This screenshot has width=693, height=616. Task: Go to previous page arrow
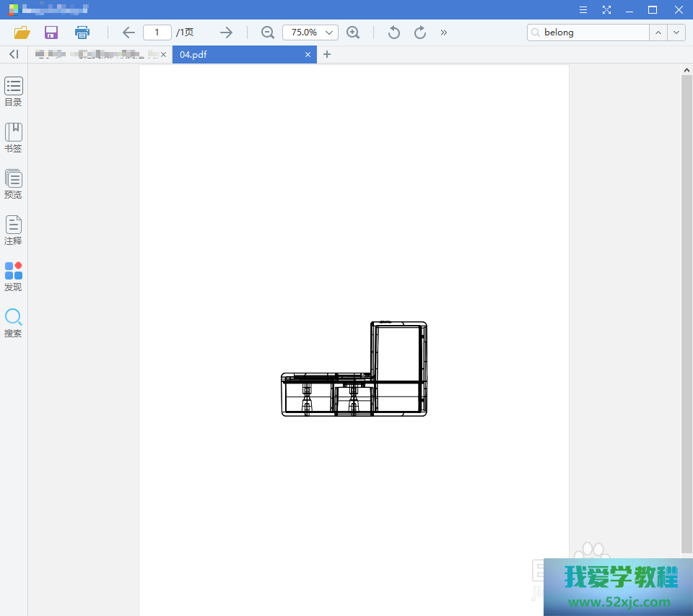click(x=128, y=32)
